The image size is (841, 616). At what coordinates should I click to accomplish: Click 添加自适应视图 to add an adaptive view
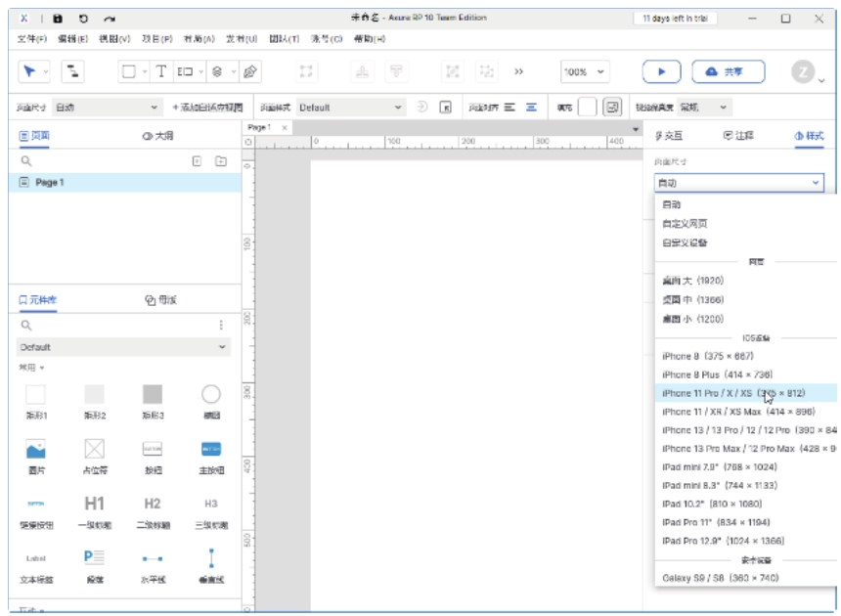click(x=207, y=108)
